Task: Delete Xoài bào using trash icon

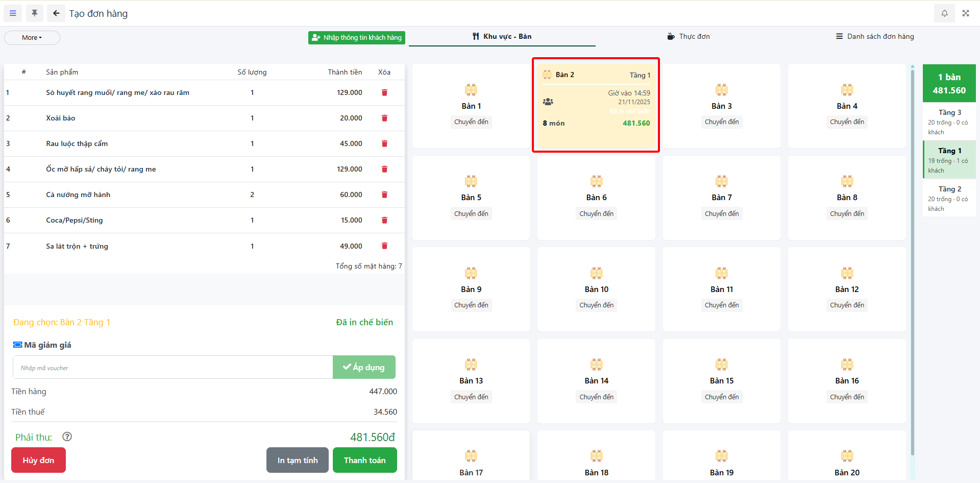Action: (384, 118)
